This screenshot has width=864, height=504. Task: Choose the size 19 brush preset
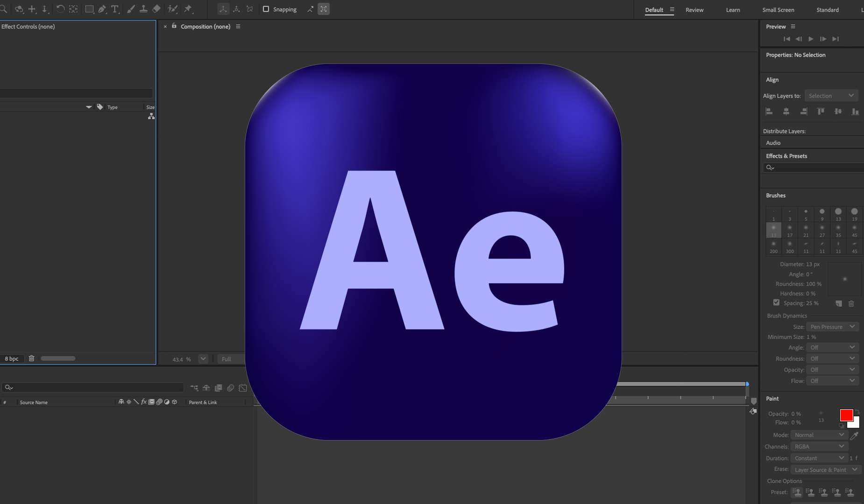click(x=854, y=214)
